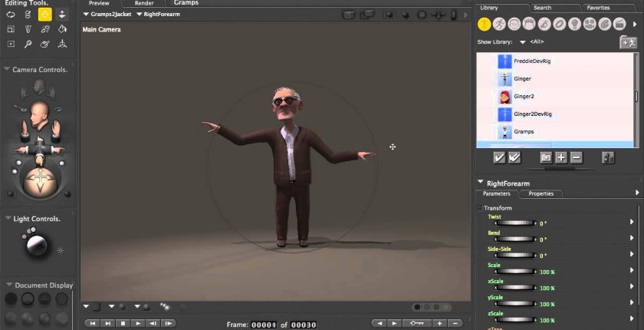Select the Morphing tool
Image resolution: width=644 pixels, height=330 pixels.
(x=45, y=44)
